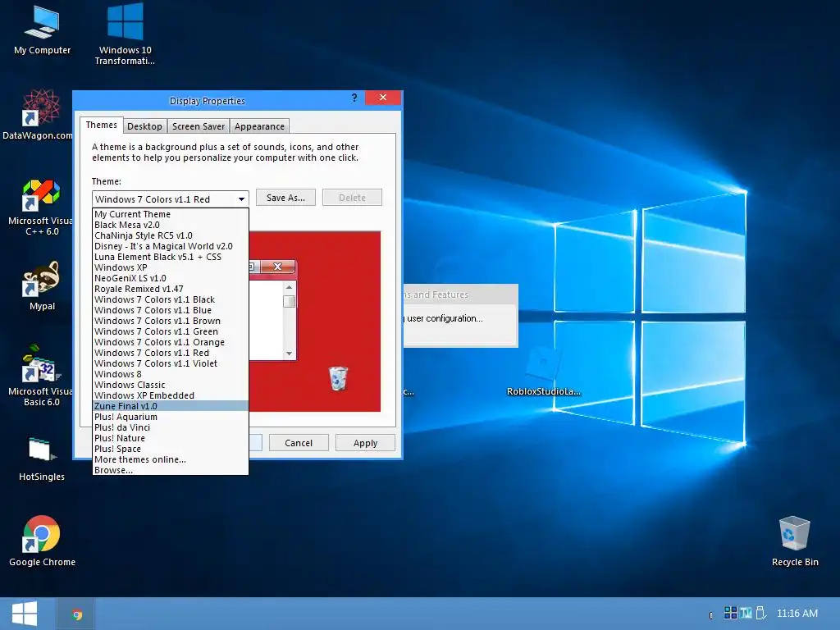Screen dimensions: 840x630
Task: Open Recycle Bin on desktop
Action: point(794,541)
